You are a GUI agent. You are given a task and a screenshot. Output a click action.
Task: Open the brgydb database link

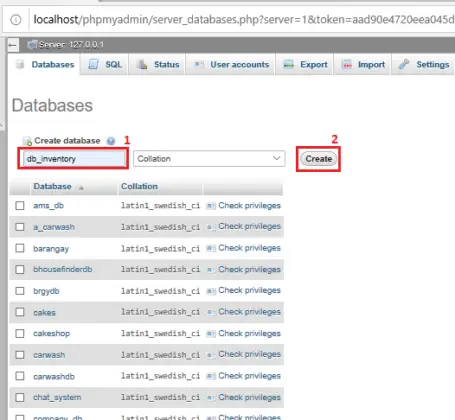pos(46,291)
